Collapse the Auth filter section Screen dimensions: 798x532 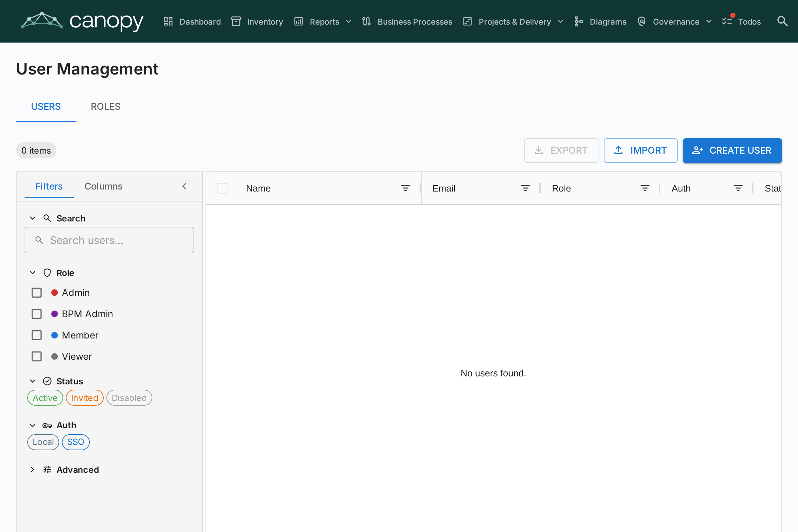pyautogui.click(x=33, y=426)
